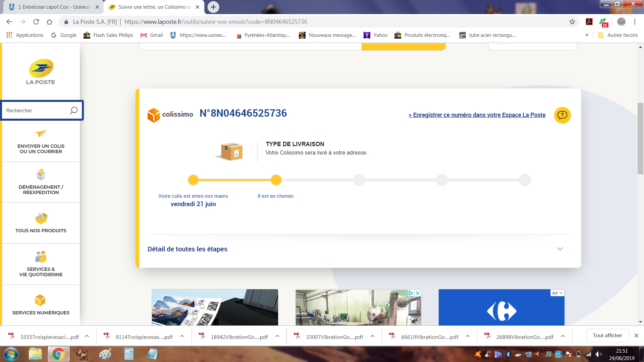
Task: Open the site info lock icon
Action: tap(66, 22)
